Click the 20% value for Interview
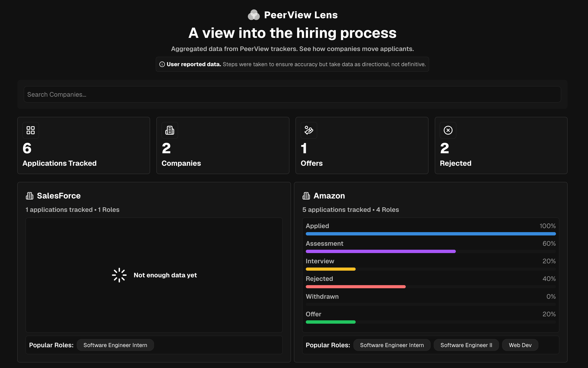This screenshot has height=368, width=588. point(549,261)
